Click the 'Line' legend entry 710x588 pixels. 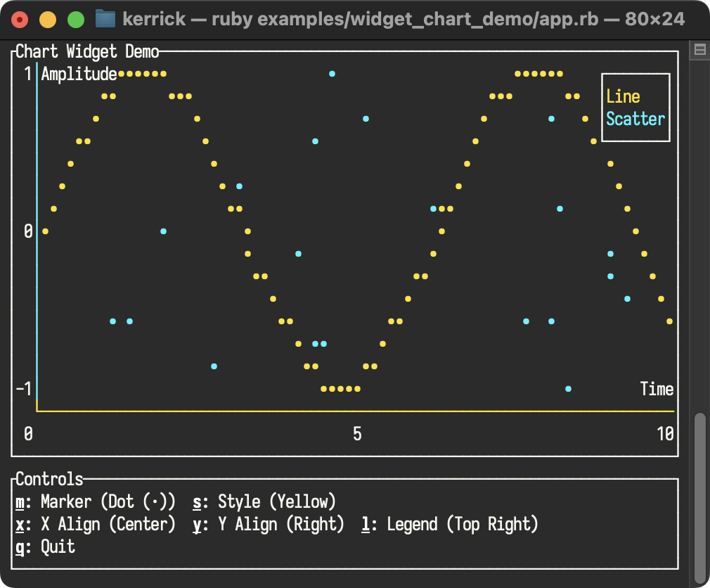coord(623,96)
